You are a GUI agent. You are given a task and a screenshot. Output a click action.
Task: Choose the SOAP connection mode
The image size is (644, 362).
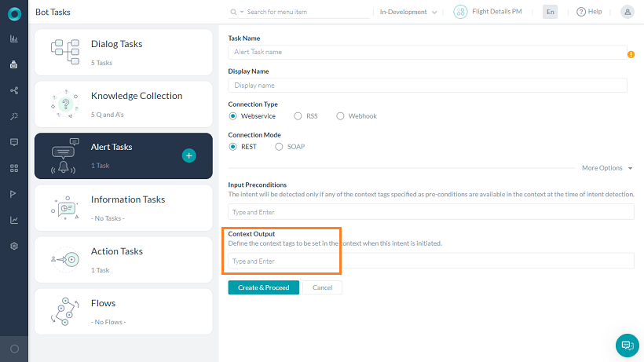pyautogui.click(x=279, y=146)
